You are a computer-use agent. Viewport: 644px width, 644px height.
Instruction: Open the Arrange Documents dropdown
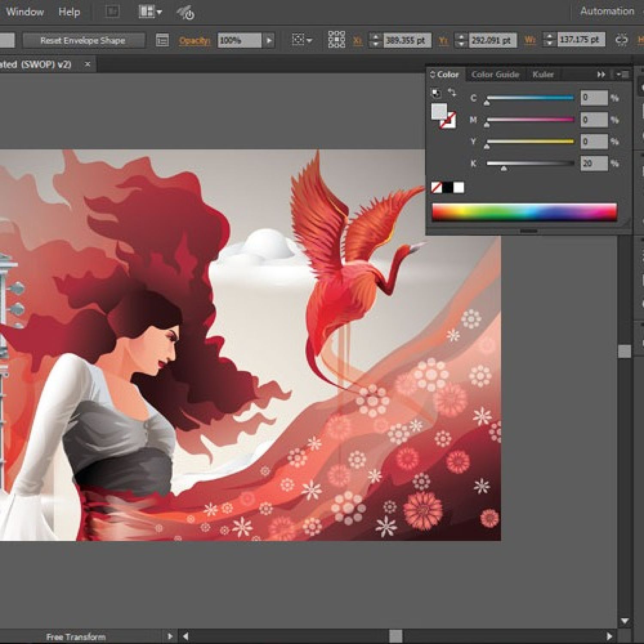[x=150, y=12]
